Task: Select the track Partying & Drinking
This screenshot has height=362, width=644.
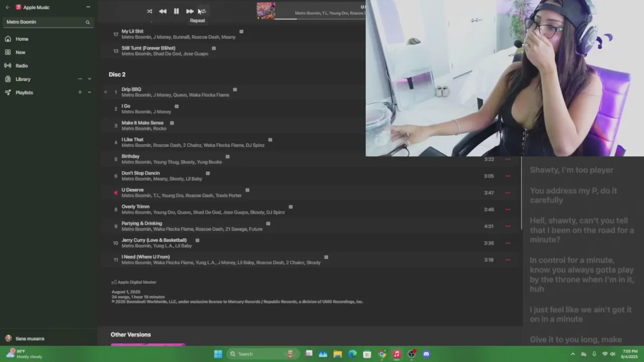Action: coord(142,223)
